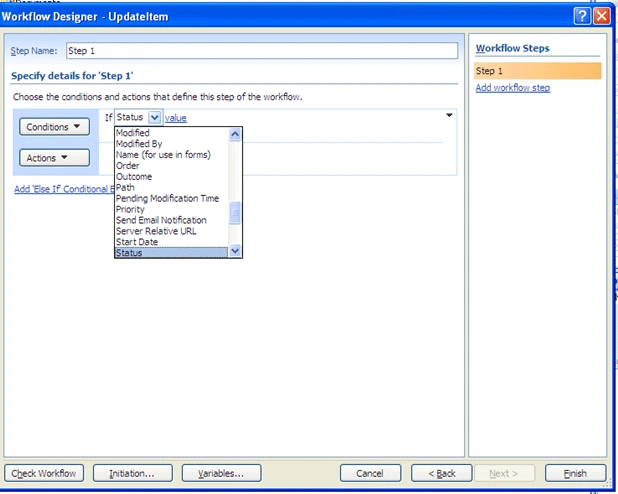Open the help question mark icon
The height and width of the screenshot is (494, 618).
pos(582,16)
